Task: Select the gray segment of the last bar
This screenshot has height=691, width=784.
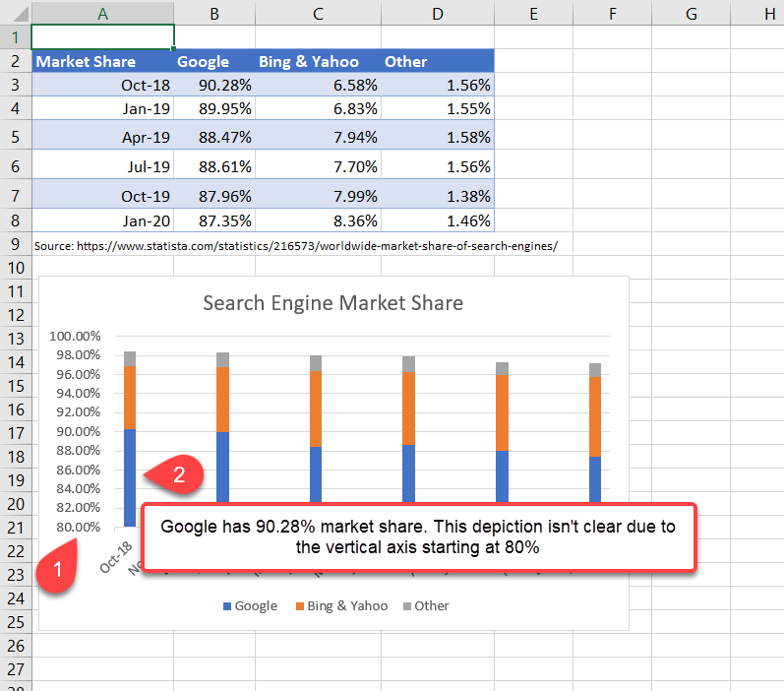Action: tap(595, 370)
